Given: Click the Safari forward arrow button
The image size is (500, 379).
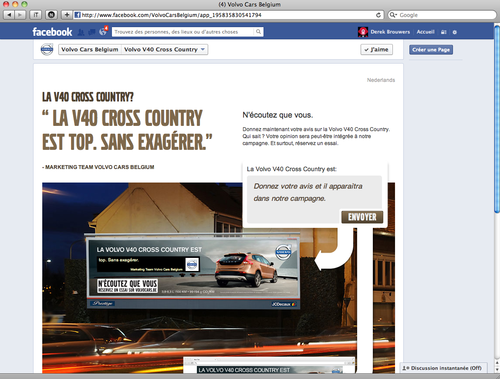Looking at the screenshot, I should (20, 15).
